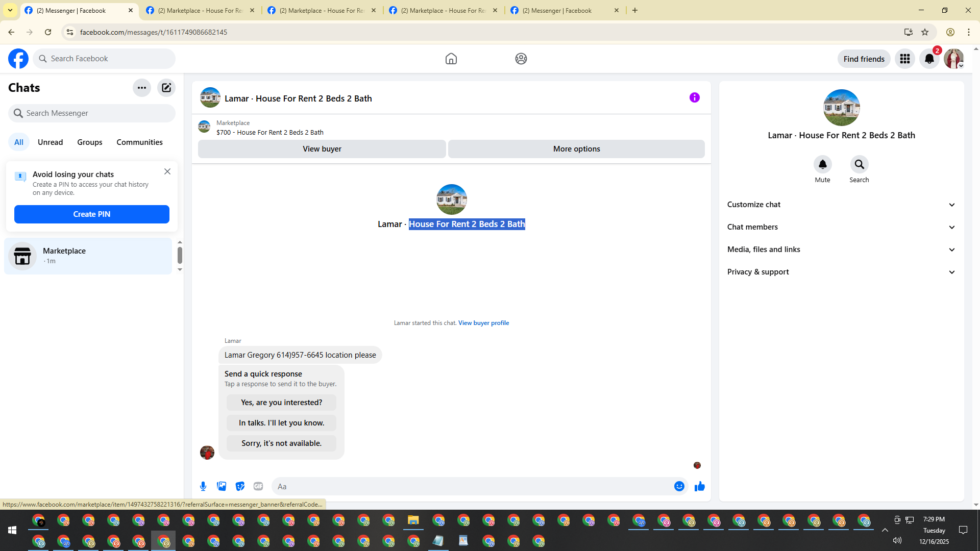Attach a file with the photo icon
This screenshot has width=980, height=551.
click(222, 486)
